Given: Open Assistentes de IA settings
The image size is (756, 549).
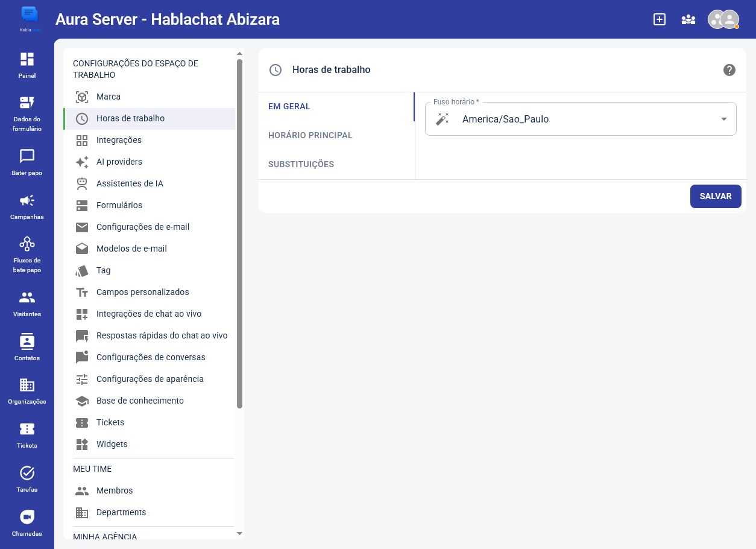Looking at the screenshot, I should point(149,183).
